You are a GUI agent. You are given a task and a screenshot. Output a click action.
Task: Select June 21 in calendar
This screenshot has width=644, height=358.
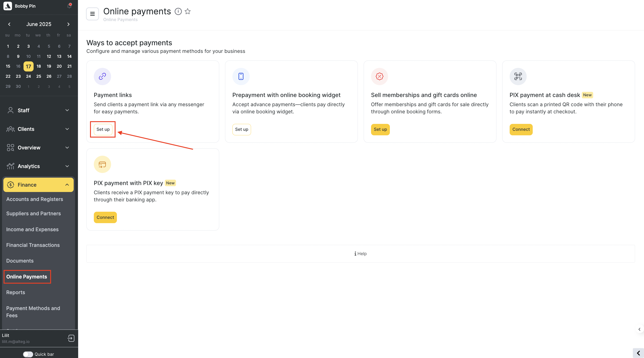[x=69, y=66]
